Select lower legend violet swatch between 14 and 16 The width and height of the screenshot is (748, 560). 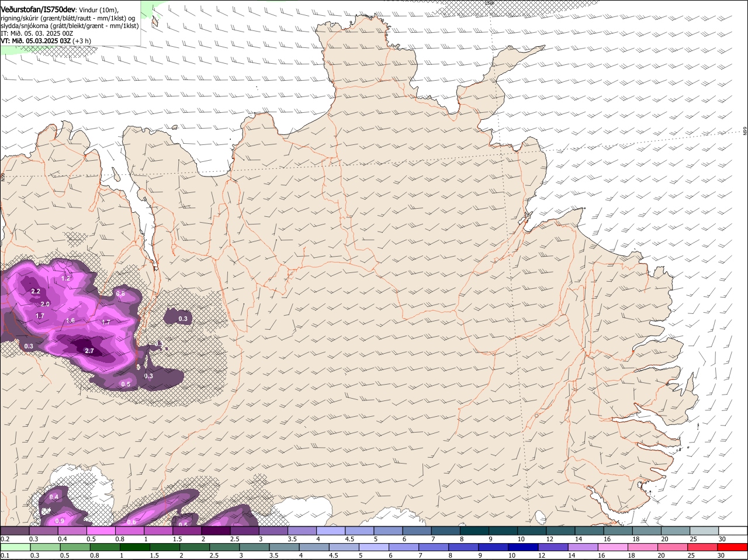(583, 547)
